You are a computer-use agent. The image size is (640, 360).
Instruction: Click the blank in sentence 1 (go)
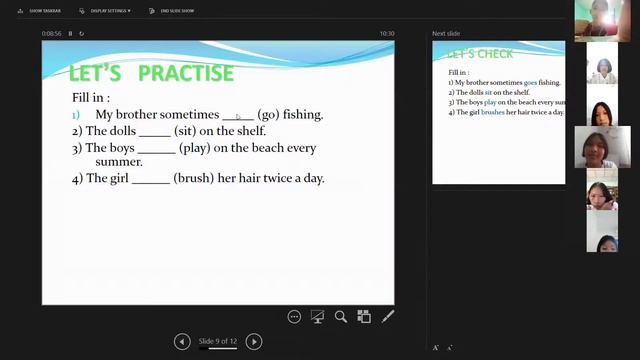tap(238, 116)
